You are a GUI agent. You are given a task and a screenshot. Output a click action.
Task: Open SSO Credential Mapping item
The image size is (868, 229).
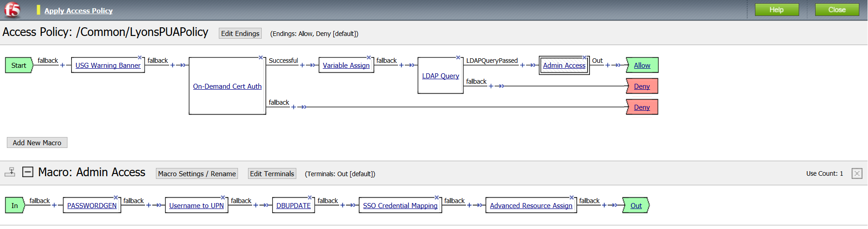(400, 206)
